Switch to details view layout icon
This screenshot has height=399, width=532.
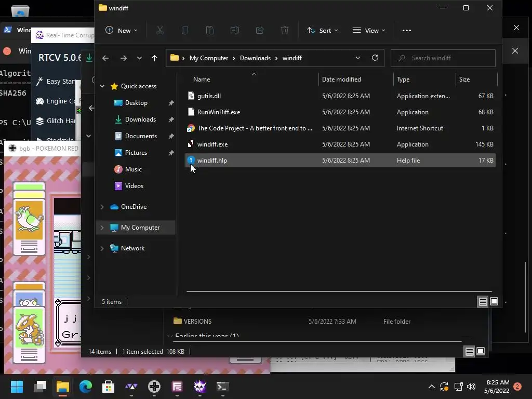coord(483,301)
